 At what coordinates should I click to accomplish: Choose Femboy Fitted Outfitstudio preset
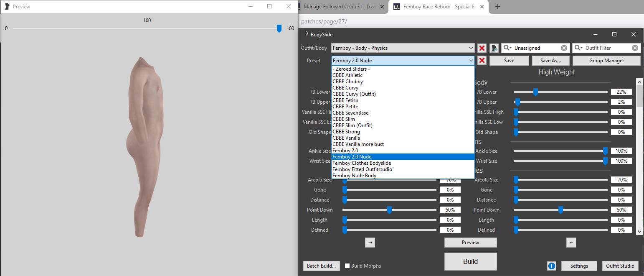[403, 169]
